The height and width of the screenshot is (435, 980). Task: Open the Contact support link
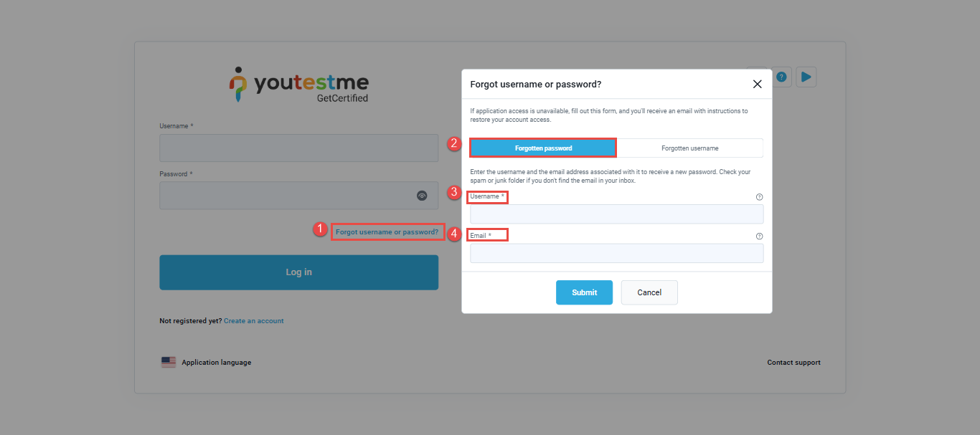tap(793, 363)
